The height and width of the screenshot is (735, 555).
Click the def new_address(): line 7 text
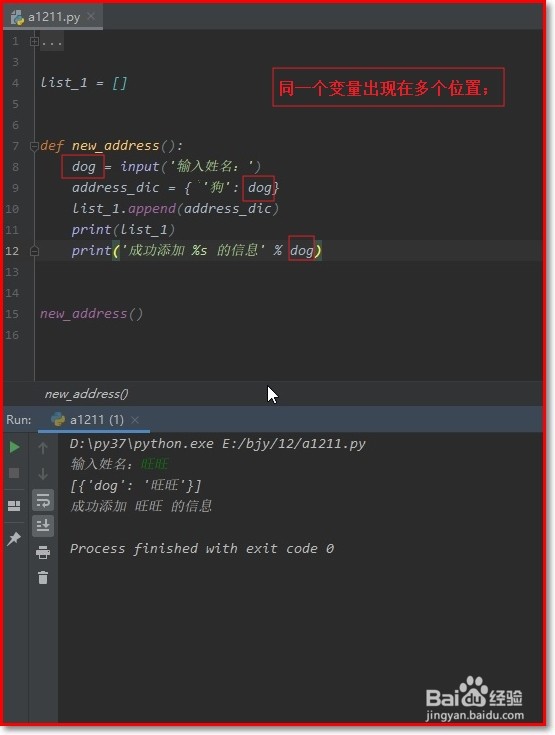(x=112, y=146)
